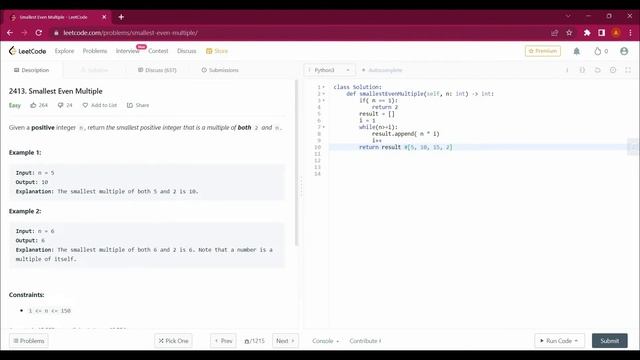Switch to the Discuss (637) tab
The width and height of the screenshot is (640, 360).
click(x=157, y=70)
